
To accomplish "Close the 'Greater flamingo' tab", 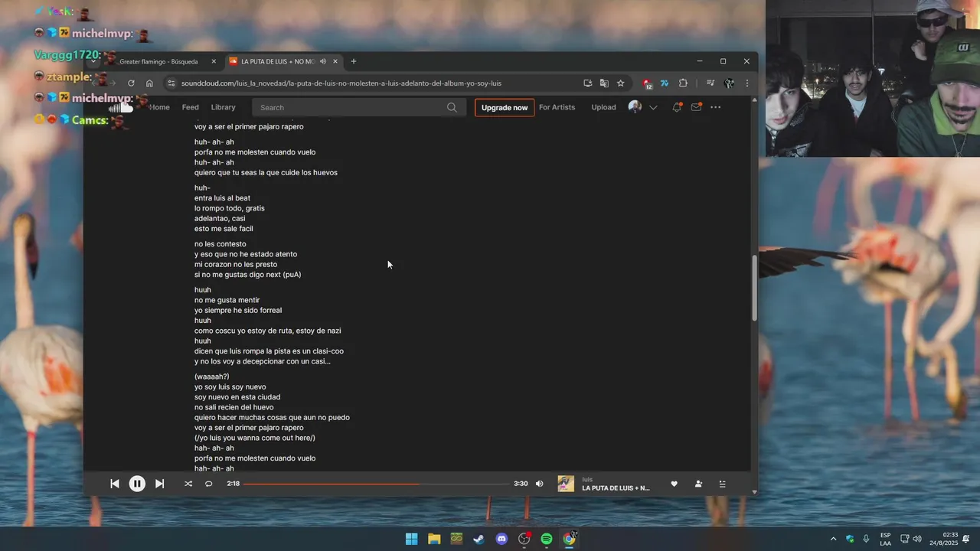I will 214,61.
